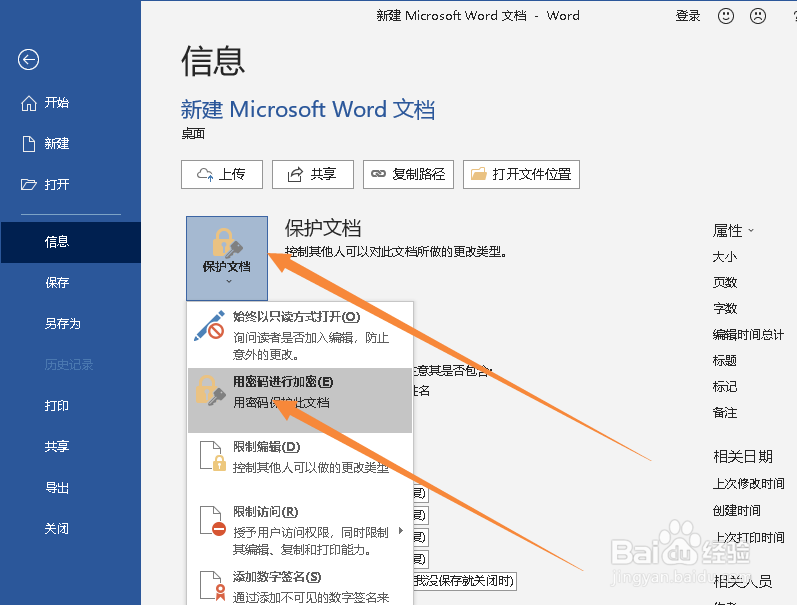797x605 pixels.
Task: Click the 大小 property label
Action: point(724,256)
